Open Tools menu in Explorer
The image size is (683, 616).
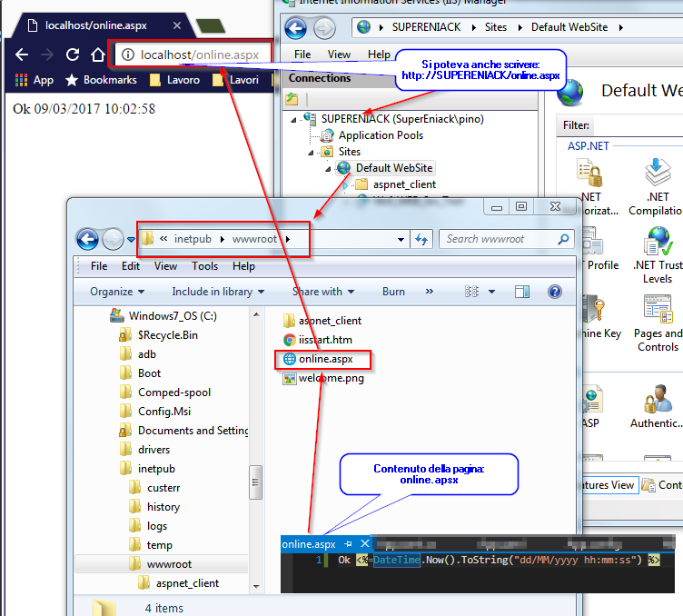(204, 266)
